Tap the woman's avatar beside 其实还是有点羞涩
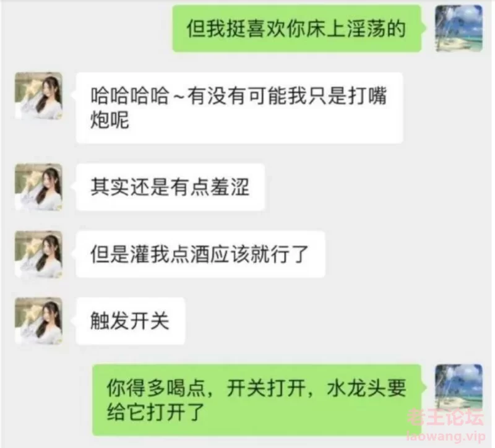 [x=39, y=187]
